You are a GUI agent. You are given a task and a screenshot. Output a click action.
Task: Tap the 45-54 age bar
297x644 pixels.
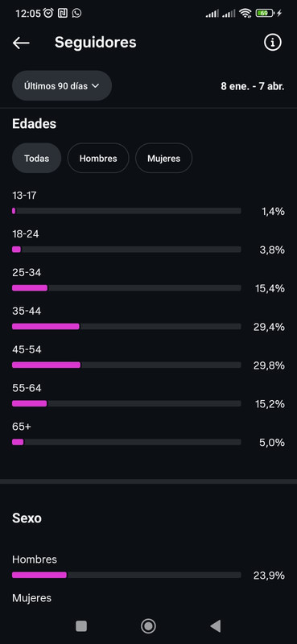point(126,365)
